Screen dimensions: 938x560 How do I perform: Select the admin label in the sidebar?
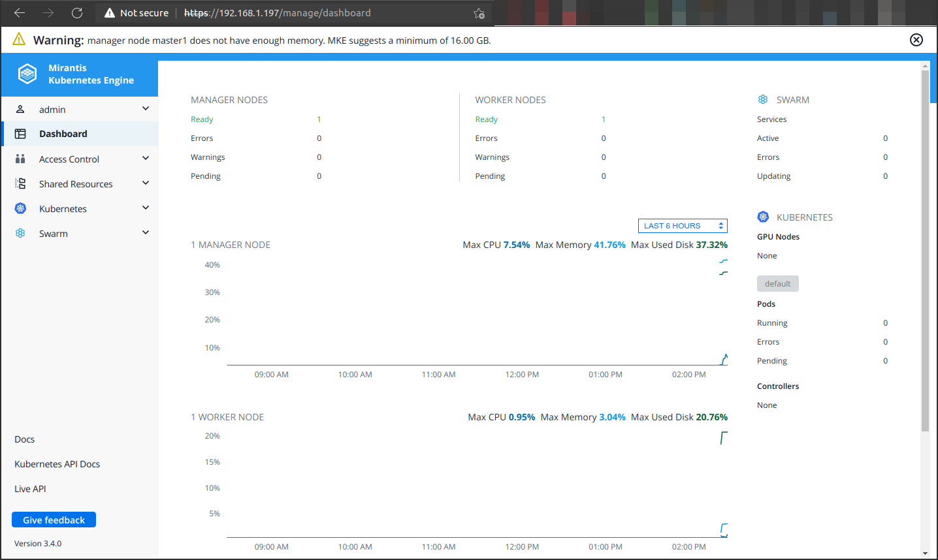tap(52, 110)
